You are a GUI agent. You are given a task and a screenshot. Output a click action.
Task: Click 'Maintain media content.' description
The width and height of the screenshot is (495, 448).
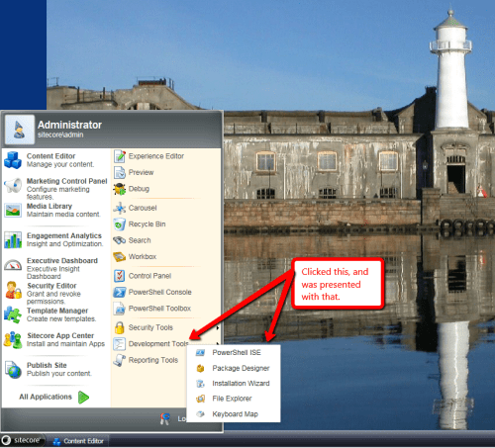click(63, 215)
